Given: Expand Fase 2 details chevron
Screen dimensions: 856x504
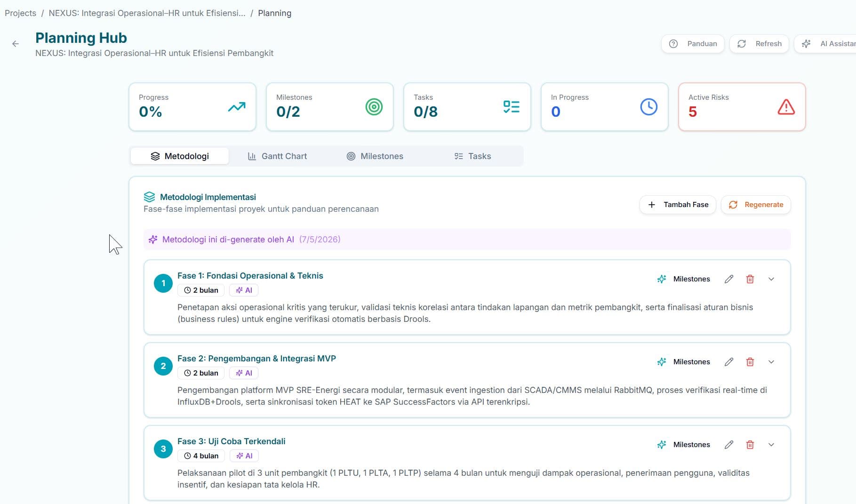Looking at the screenshot, I should 771,362.
